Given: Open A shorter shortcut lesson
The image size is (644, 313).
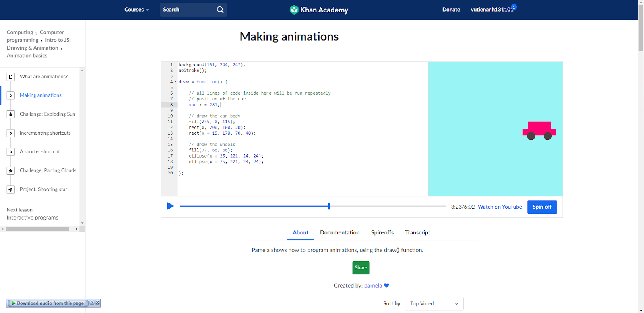Looking at the screenshot, I should (x=40, y=152).
